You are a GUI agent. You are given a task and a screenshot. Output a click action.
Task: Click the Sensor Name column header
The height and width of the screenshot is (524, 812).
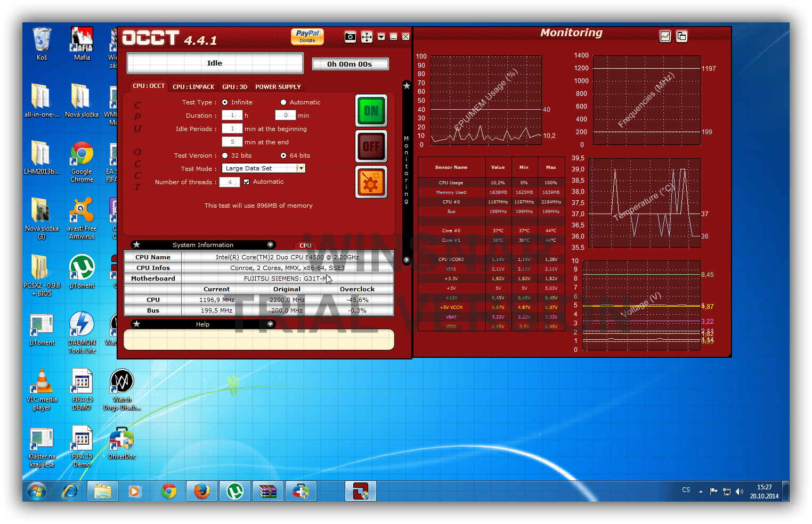(x=451, y=167)
